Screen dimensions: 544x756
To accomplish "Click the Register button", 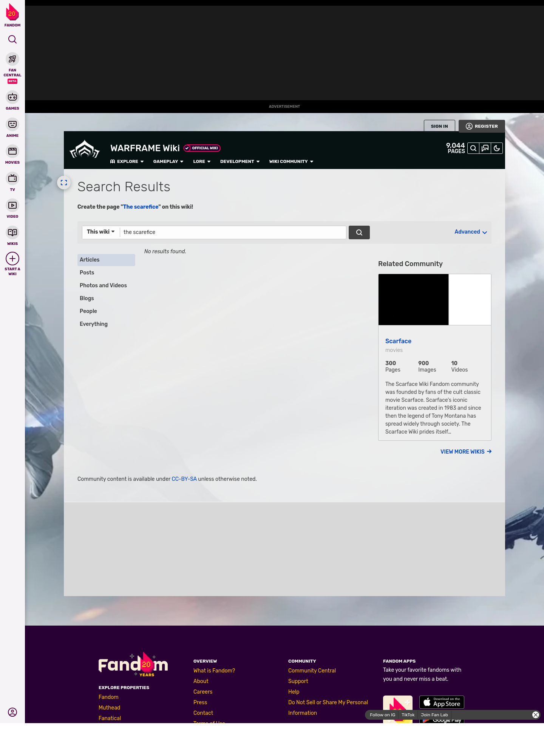I will pos(482,126).
